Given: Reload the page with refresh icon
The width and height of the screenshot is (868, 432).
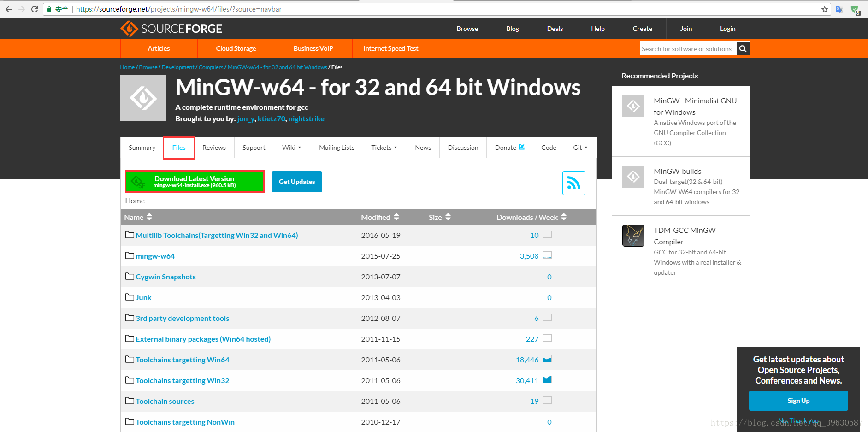Looking at the screenshot, I should [35, 9].
